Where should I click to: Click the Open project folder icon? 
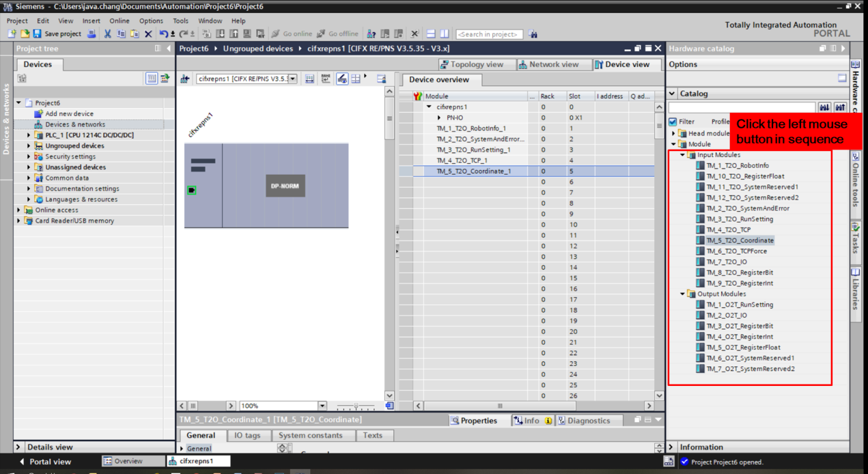tap(25, 33)
